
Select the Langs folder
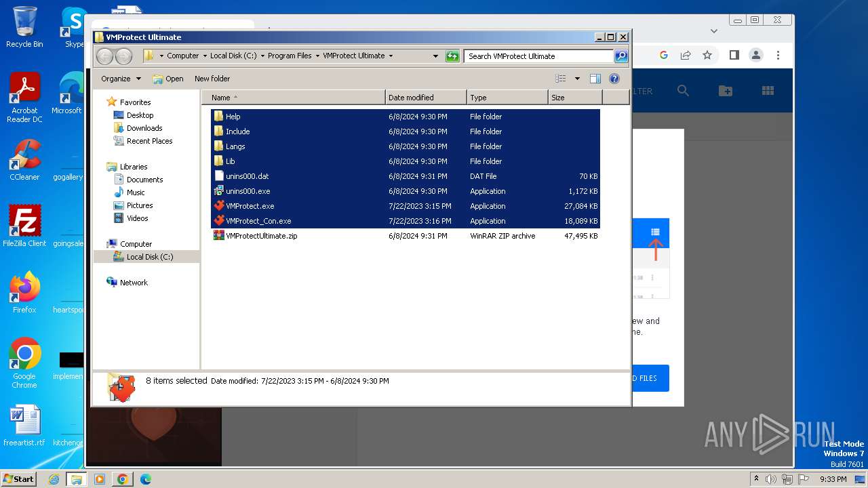tap(406, 146)
